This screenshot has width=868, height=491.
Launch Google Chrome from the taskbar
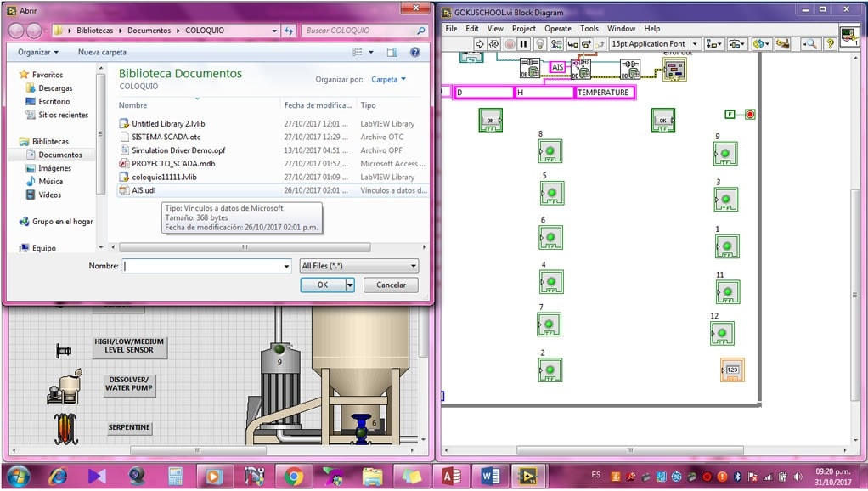pyautogui.click(x=294, y=476)
